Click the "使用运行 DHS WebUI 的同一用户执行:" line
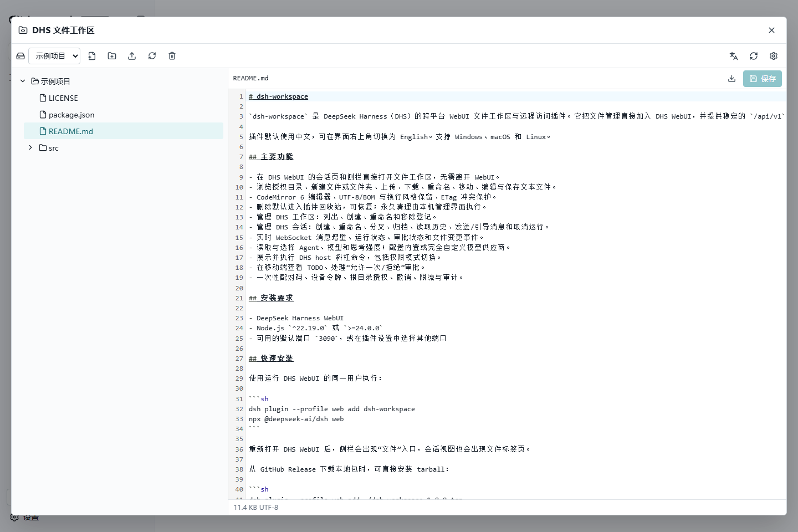The height and width of the screenshot is (532, 798). tap(315, 378)
